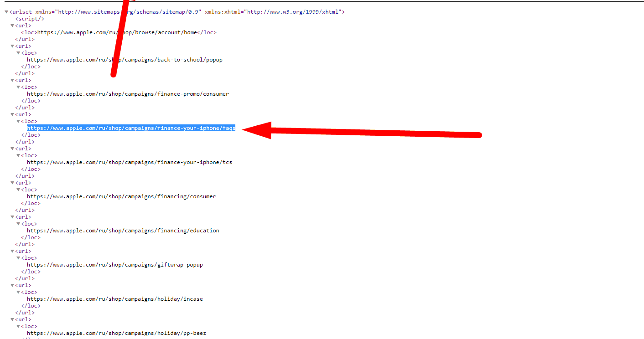Collapse the root urlset node triangle
644x339 pixels.
pos(6,12)
